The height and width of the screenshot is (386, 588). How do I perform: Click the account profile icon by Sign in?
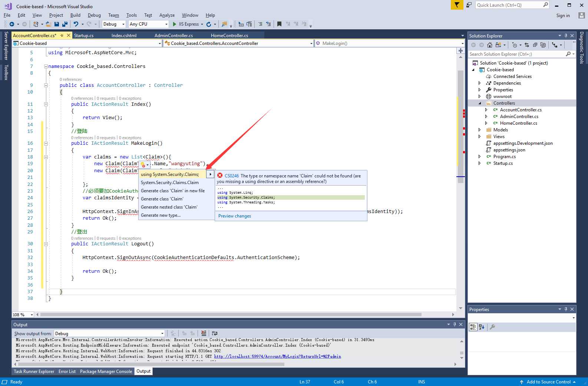(581, 16)
